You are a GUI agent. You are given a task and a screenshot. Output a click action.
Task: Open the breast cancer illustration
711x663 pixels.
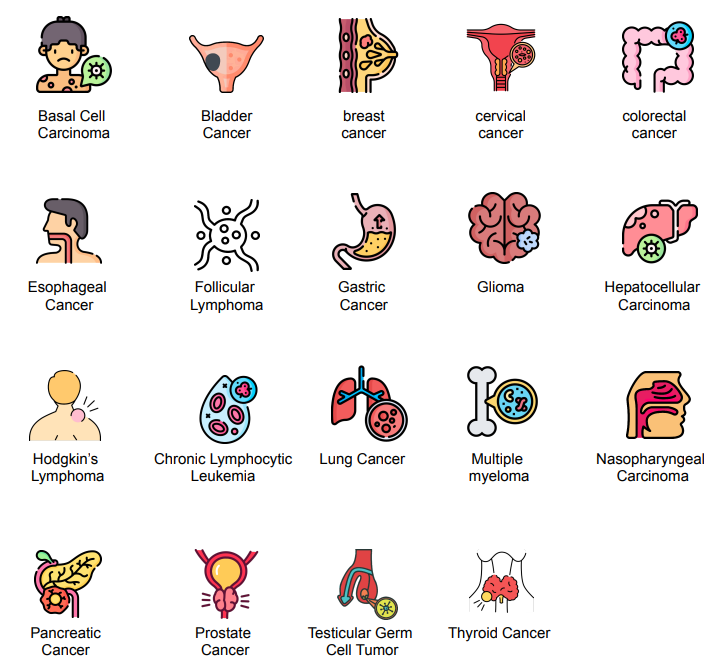coord(368,55)
